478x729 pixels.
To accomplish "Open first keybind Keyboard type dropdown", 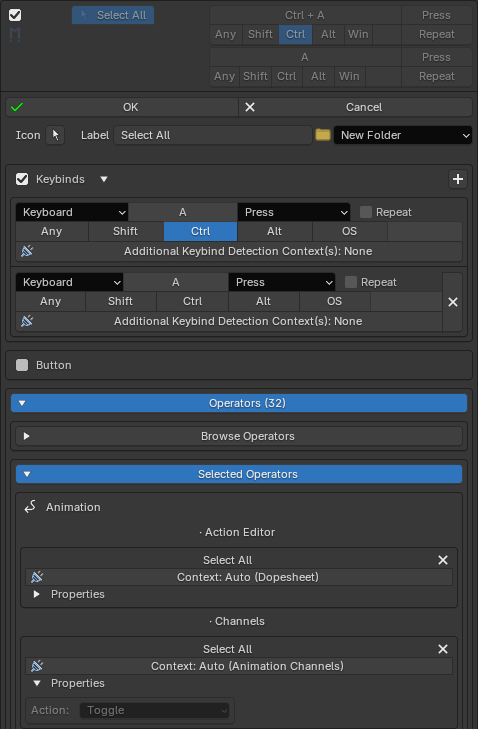I will (72, 212).
